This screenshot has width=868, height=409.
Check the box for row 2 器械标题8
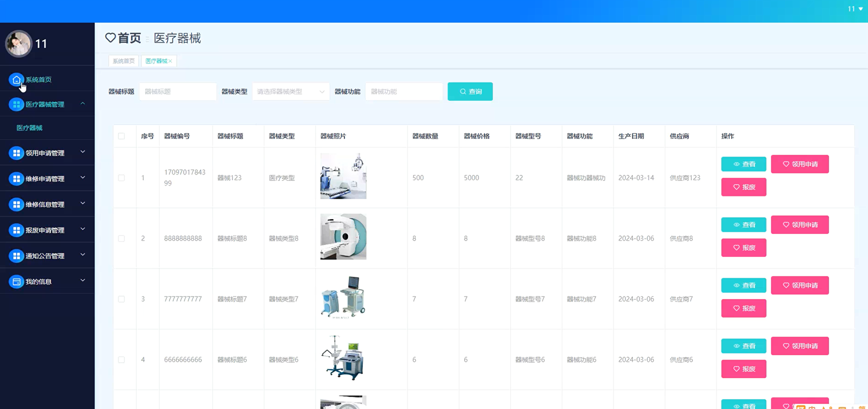(121, 238)
